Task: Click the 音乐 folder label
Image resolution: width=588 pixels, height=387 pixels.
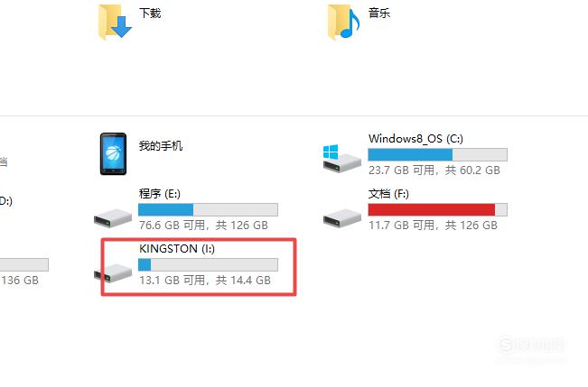Action: [379, 14]
